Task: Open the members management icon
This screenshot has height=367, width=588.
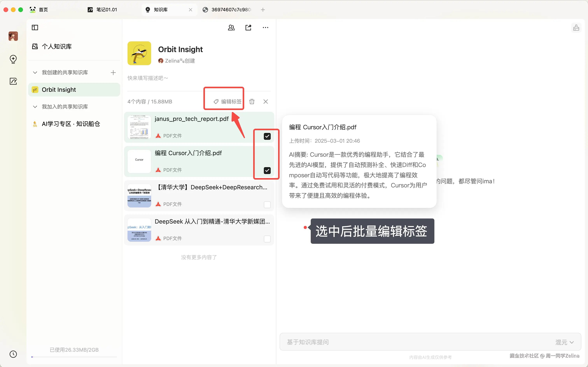Action: click(x=231, y=27)
